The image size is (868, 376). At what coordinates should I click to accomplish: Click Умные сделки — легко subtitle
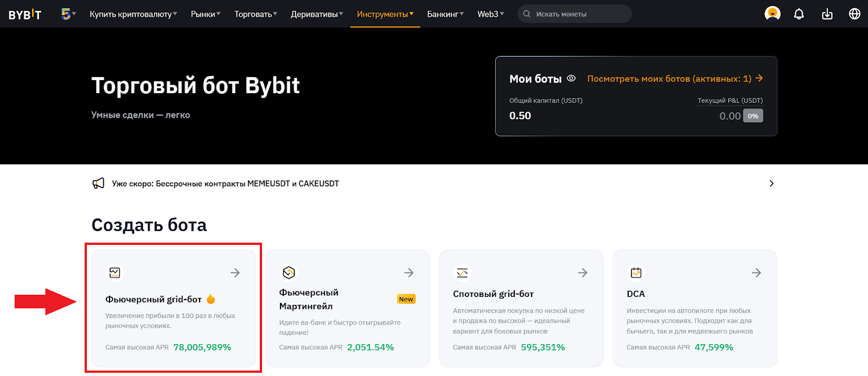141,115
